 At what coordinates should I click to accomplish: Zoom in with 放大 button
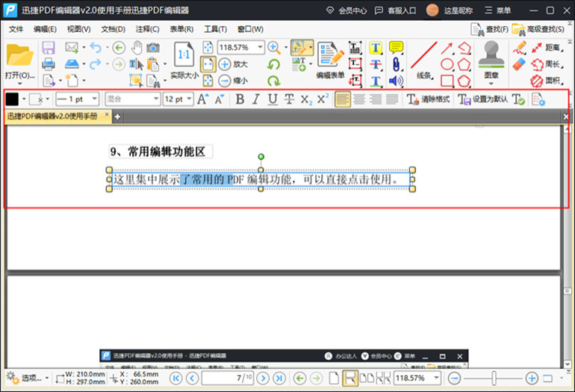tap(233, 64)
